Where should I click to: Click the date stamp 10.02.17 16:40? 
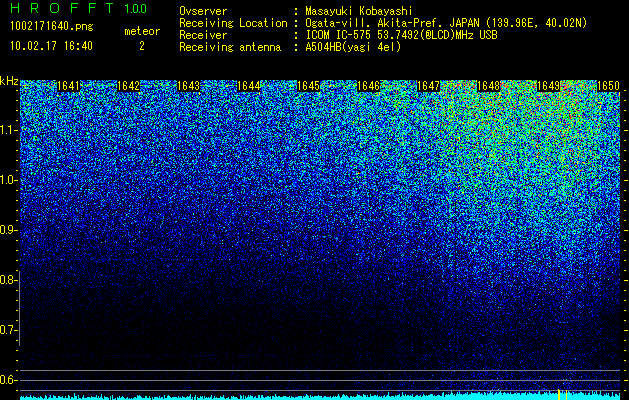(51, 46)
